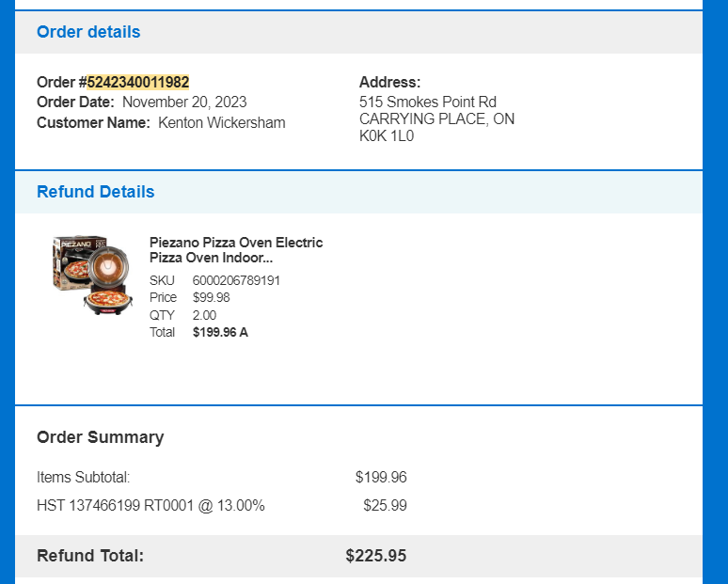Image resolution: width=728 pixels, height=584 pixels.
Task: Click the SKU number 6000206789191
Action: click(236, 280)
